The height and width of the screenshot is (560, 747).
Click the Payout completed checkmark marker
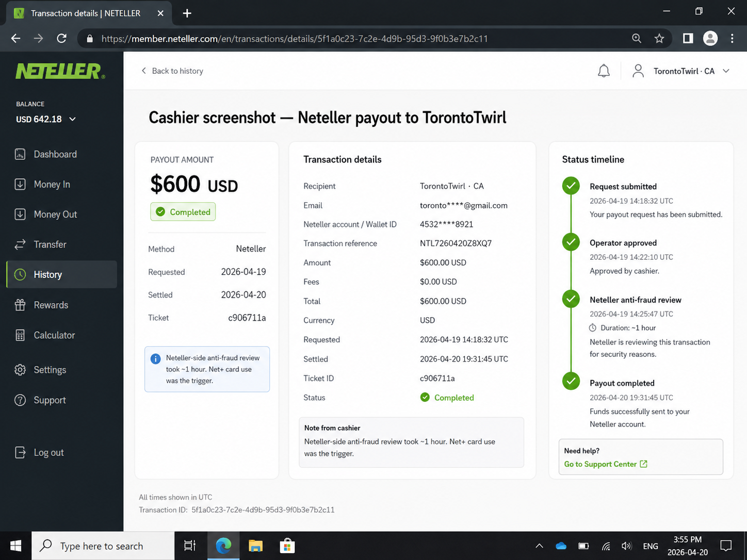point(571,382)
